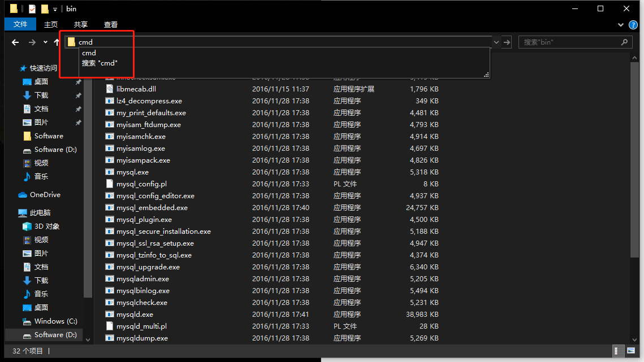Select the mysqladmin.exe file icon

(109, 278)
